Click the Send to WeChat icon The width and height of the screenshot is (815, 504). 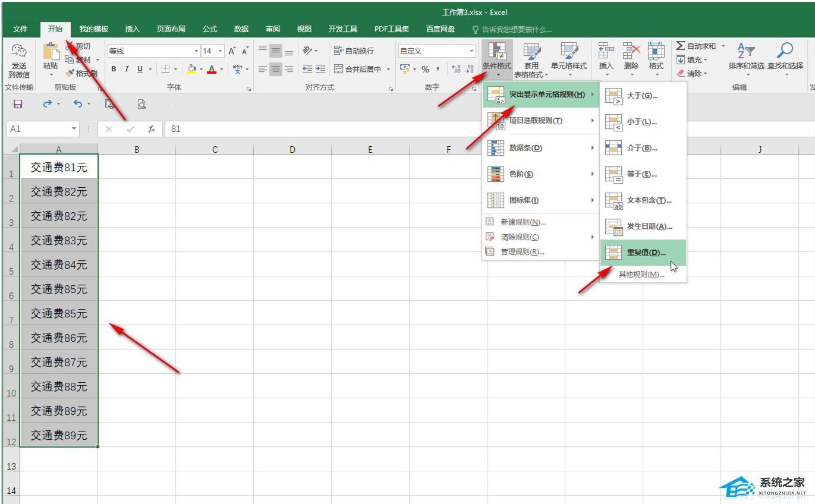(x=18, y=52)
